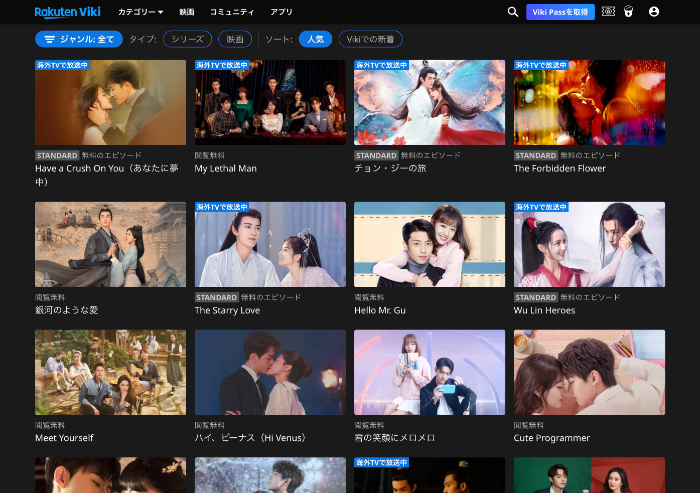
Task: Click the bucket icon beside the ticket
Action: click(629, 12)
